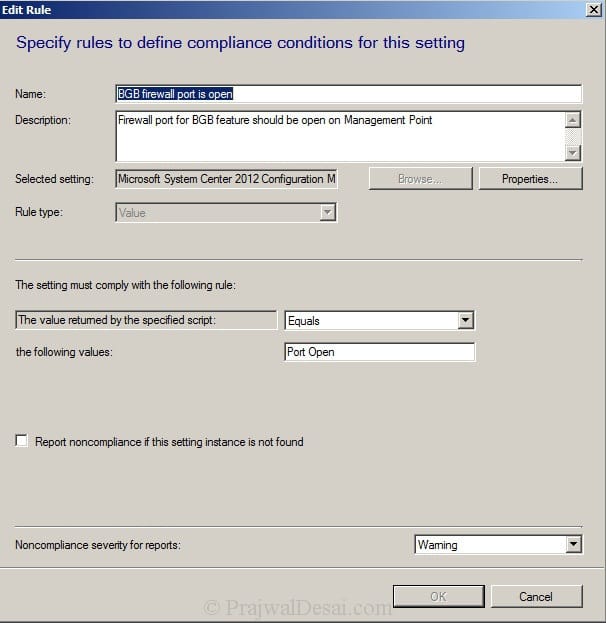606x623 pixels.
Task: Open the Rule type dropdown
Action: click(x=226, y=213)
